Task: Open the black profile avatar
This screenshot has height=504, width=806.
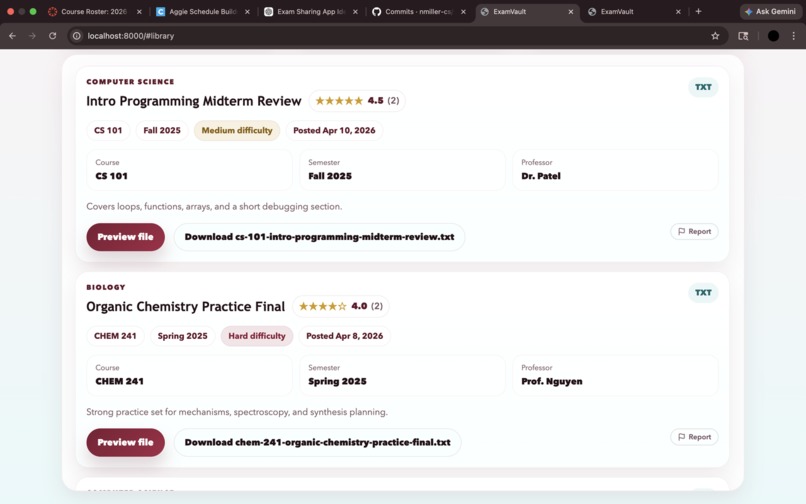Action: pyautogui.click(x=773, y=36)
